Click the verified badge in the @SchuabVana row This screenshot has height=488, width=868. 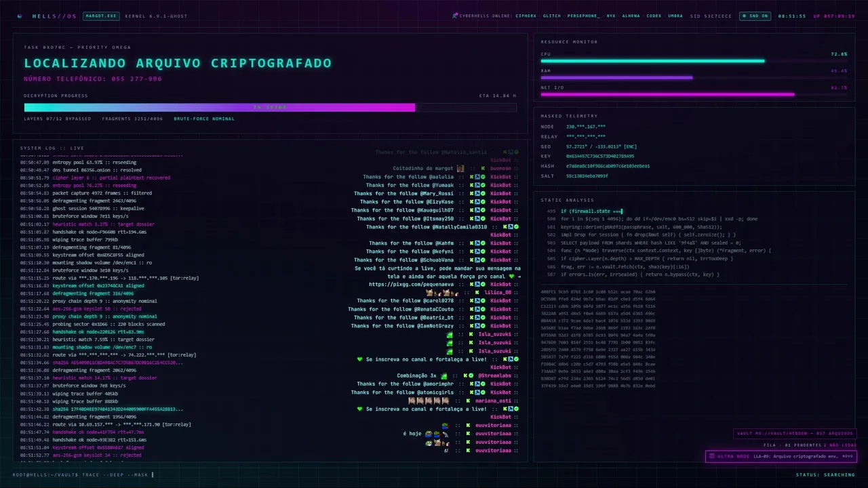483,260
